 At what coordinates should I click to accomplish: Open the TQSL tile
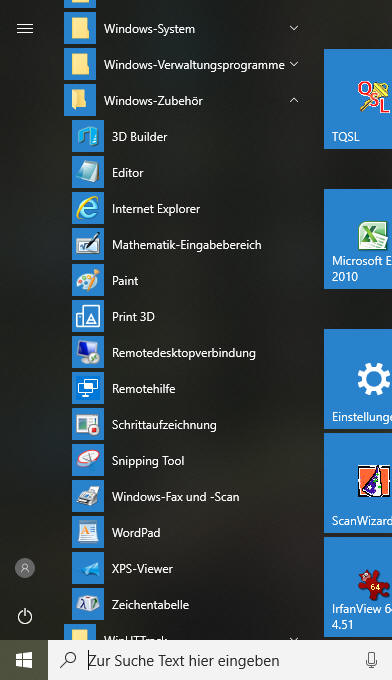(x=358, y=99)
